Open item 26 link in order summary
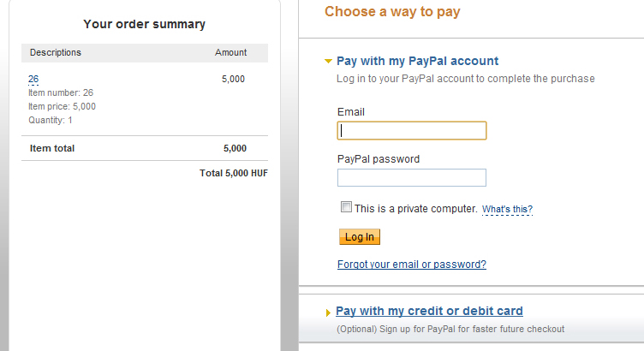Screen dimensions: 644x351 (x=33, y=79)
